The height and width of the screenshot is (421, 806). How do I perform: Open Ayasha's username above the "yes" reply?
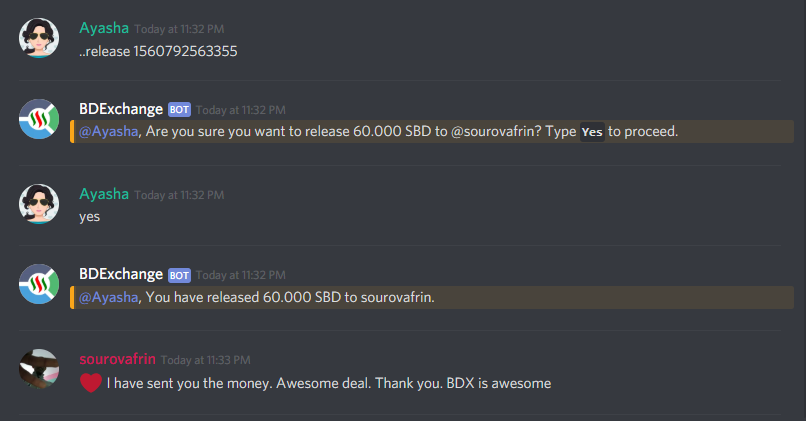click(104, 194)
